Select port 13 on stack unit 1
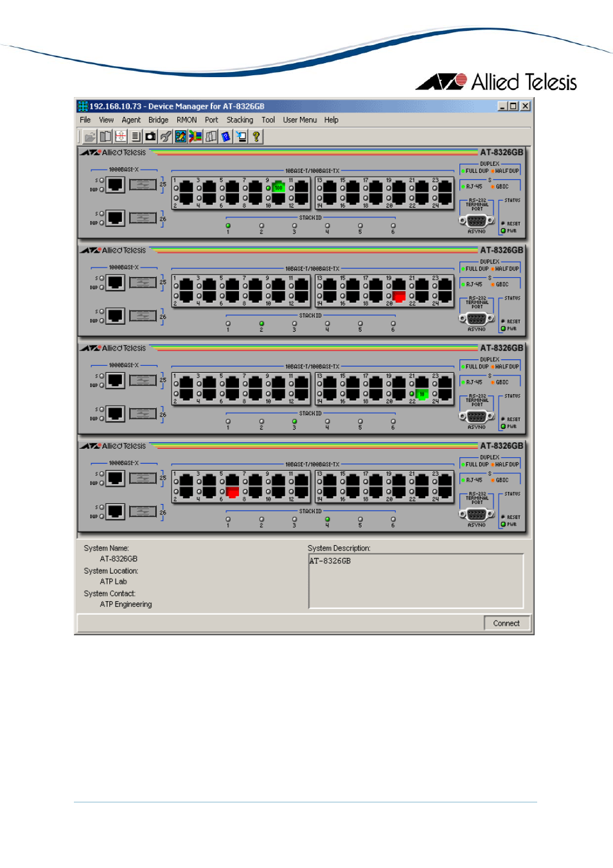Screen dimensions: 613x868 tap(330, 187)
